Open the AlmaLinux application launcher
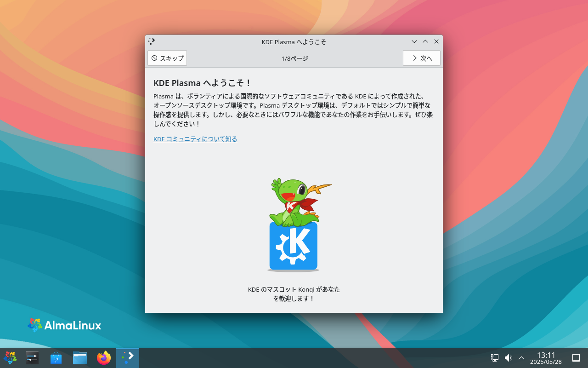 pos(10,357)
